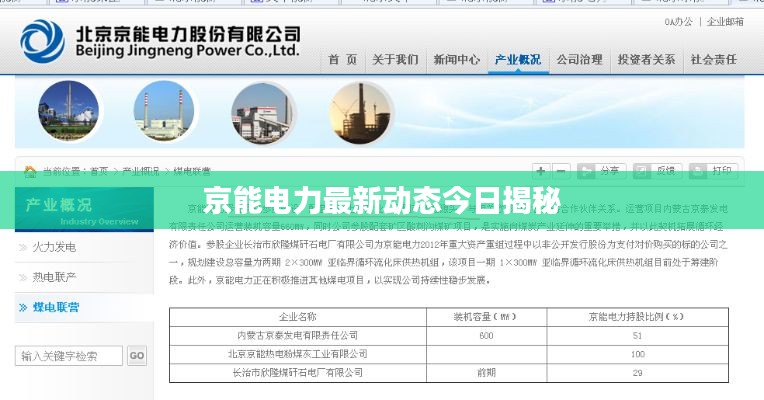Switch to the 投资者关系 tab
Viewport: 764px width, 400px height.
(x=646, y=60)
